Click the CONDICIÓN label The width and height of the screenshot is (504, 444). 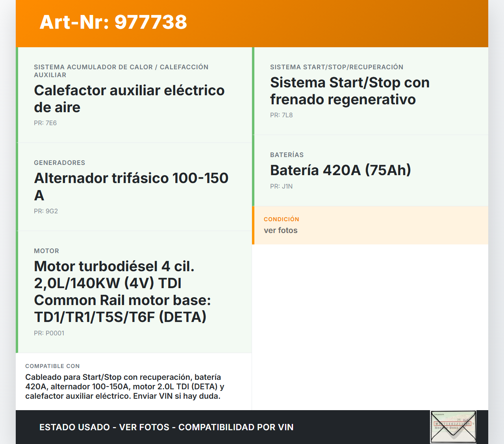pos(282,219)
